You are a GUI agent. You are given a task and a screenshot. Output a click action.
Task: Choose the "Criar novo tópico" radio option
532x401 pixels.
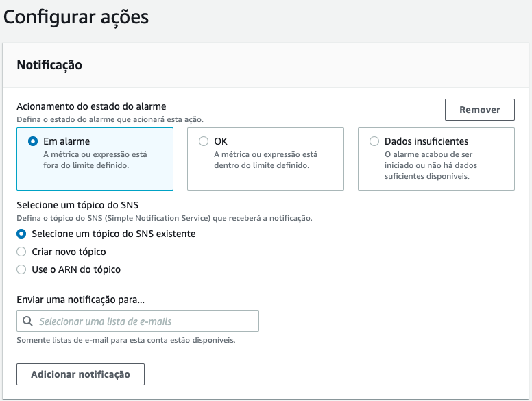pyautogui.click(x=21, y=252)
